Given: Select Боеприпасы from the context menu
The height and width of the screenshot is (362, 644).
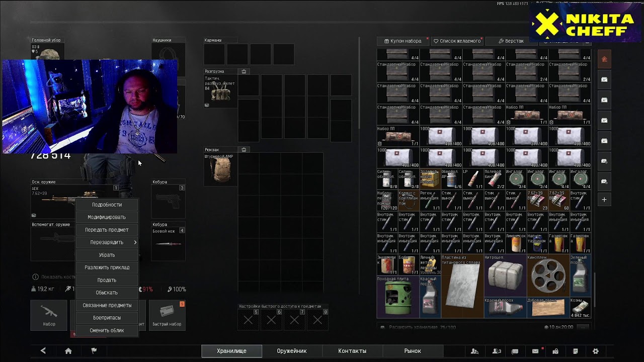Looking at the screenshot, I should 107,318.
